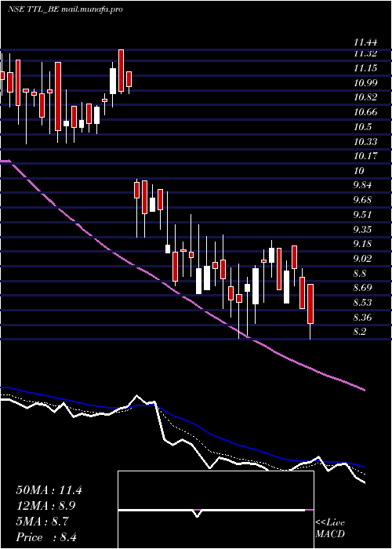This screenshot has height=549, width=392.
Task: Select the 11.44 price axis label
Action: click(x=365, y=42)
